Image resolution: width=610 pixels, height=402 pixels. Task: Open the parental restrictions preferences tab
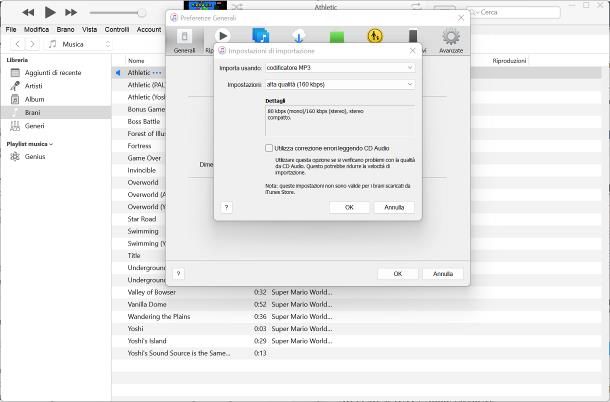tap(375, 36)
